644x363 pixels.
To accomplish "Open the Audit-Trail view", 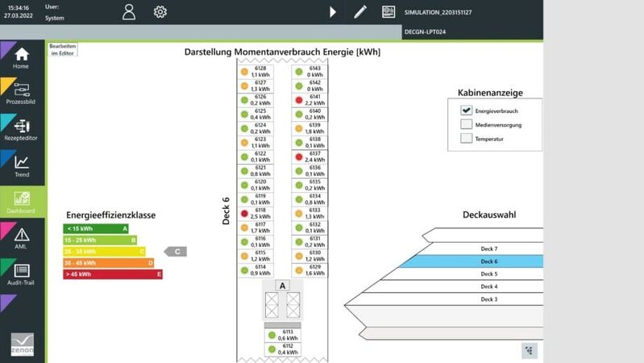I will click(21, 274).
